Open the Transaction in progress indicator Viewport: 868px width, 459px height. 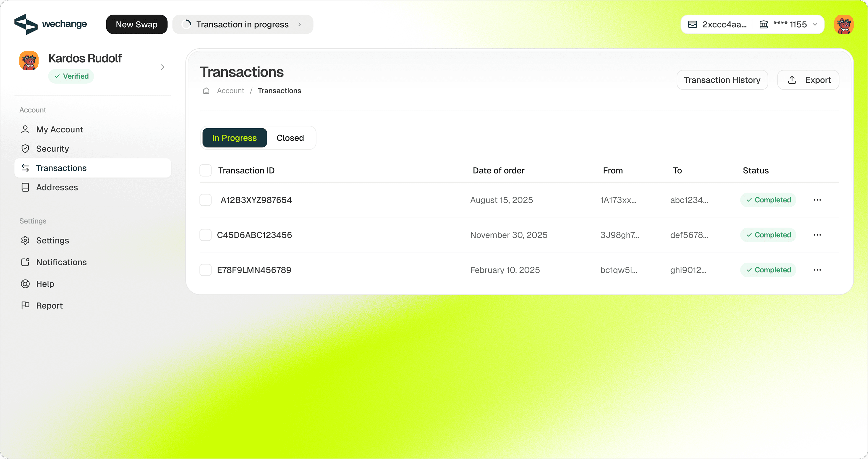(242, 24)
